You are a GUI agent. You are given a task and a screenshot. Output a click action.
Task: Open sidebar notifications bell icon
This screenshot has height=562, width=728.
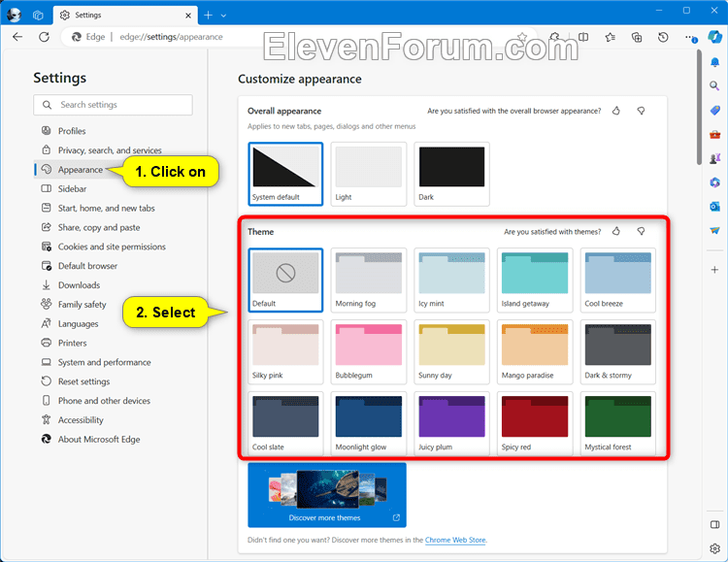click(715, 62)
